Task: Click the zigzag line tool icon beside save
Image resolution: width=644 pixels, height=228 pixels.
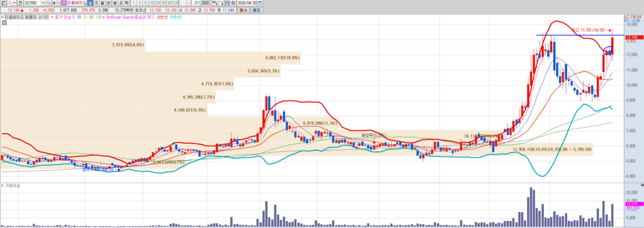Action: [221, 3]
